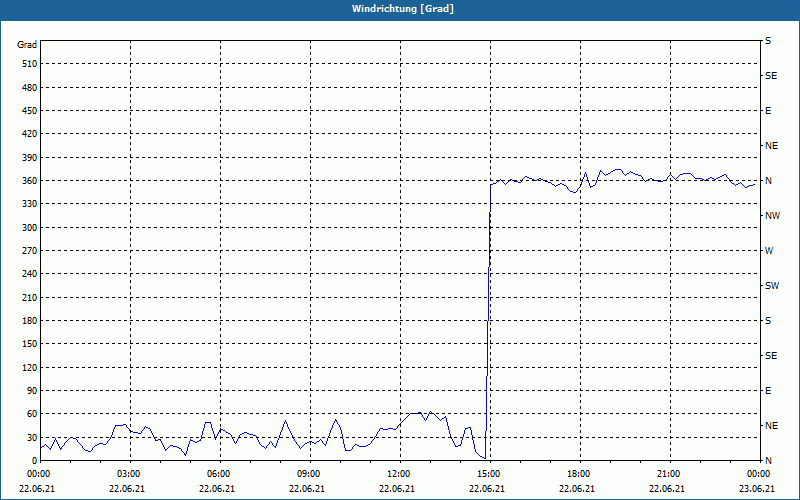Click the S compass label level with 180
This screenshot has width=800, height=500.
[x=768, y=321]
